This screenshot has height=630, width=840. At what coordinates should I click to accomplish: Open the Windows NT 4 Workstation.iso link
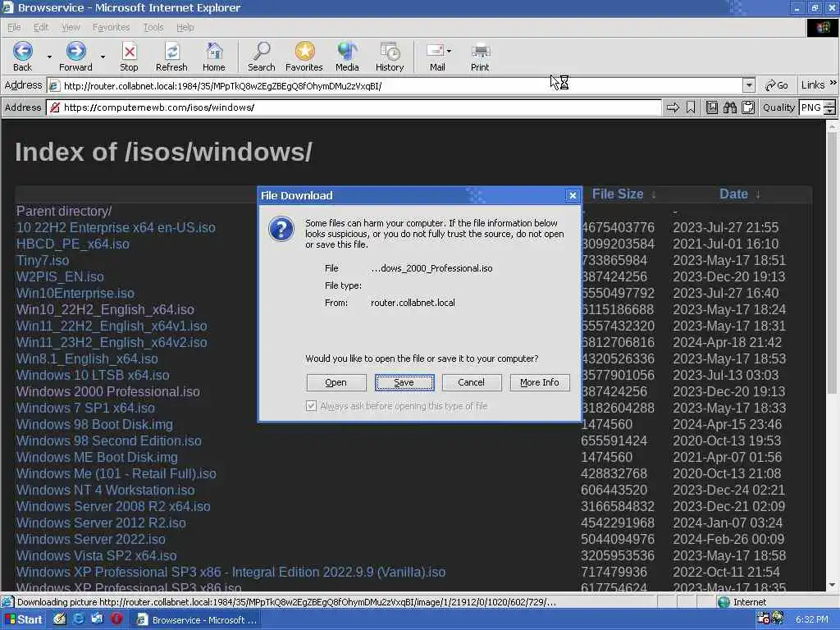106,490
